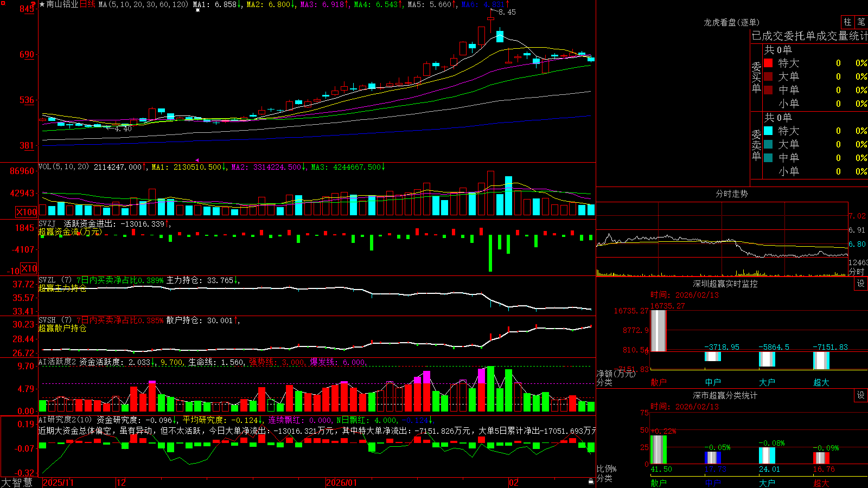868x488 pixels.
Task: Click the 8.45 high price annotation
Action: (507, 12)
